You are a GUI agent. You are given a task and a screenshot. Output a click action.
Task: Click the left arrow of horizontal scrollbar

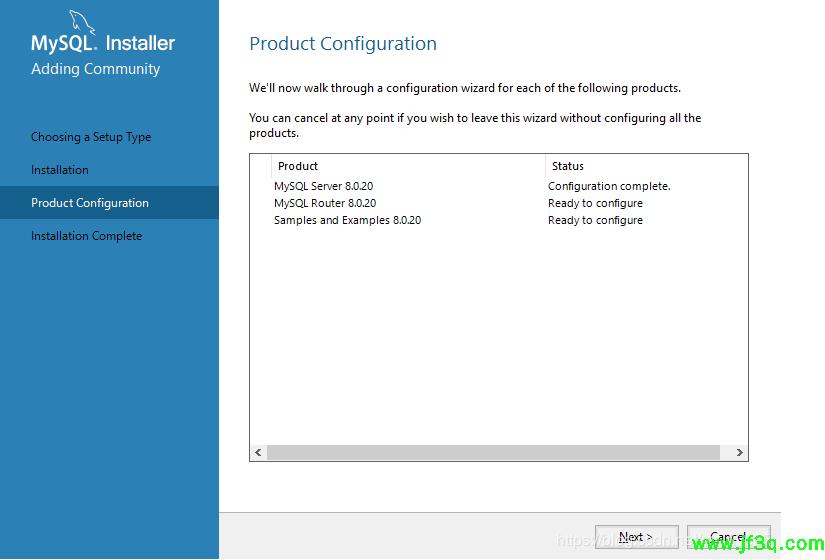[258, 453]
